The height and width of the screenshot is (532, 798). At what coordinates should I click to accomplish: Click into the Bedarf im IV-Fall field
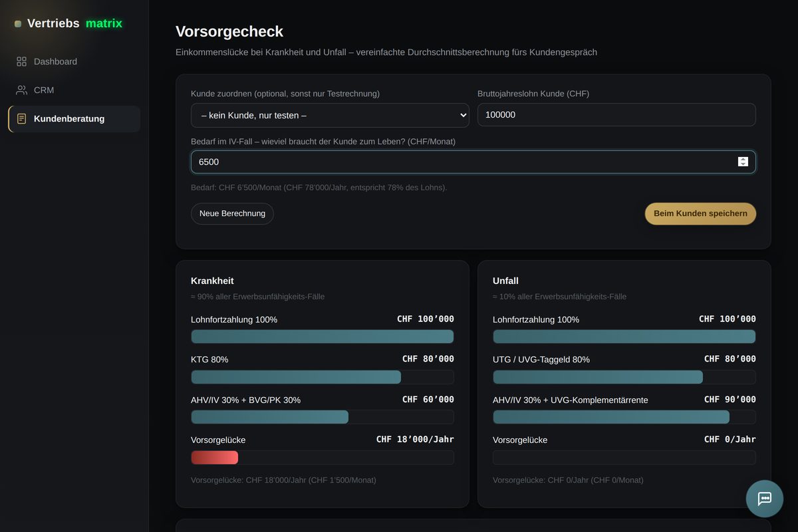pyautogui.click(x=473, y=162)
